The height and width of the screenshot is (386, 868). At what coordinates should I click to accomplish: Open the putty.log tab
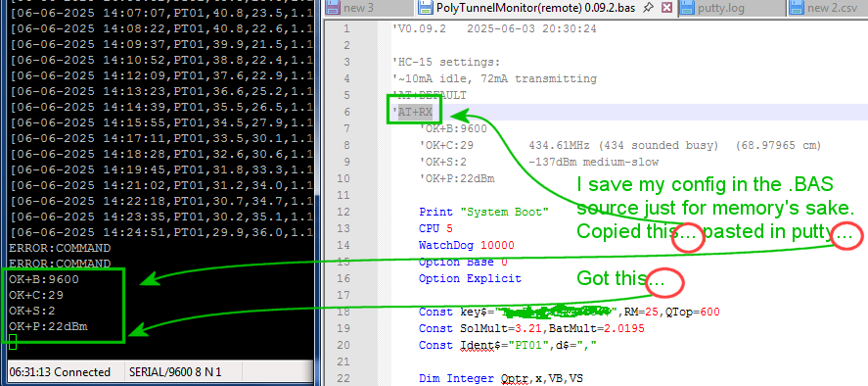click(719, 7)
